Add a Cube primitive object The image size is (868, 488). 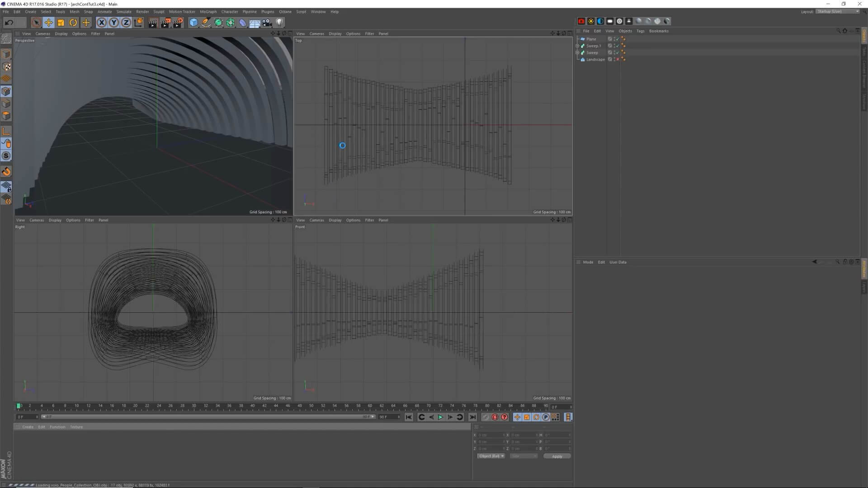(193, 23)
